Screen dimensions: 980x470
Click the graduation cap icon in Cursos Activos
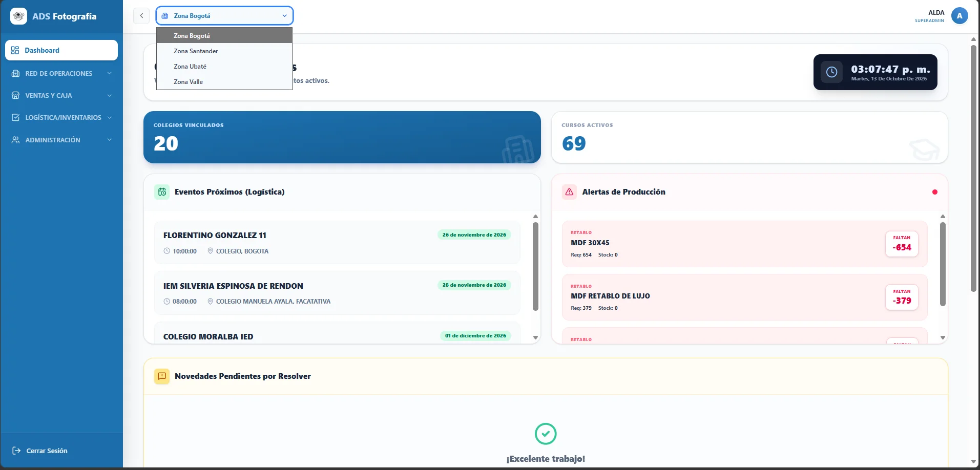(925, 149)
